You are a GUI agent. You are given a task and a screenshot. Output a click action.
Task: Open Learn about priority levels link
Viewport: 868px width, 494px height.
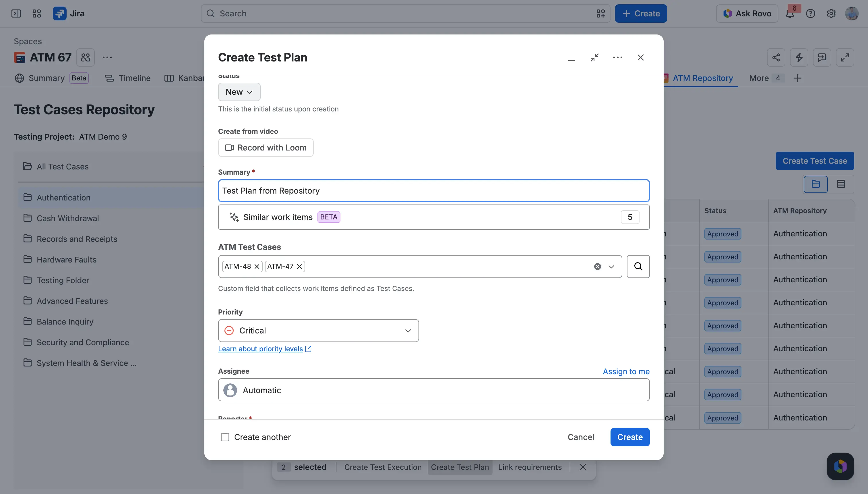264,349
